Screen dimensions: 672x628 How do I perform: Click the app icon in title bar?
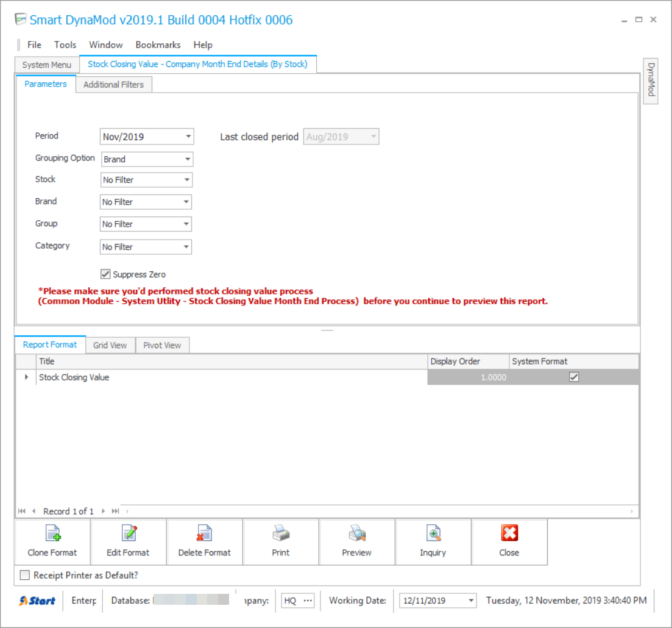pos(21,20)
